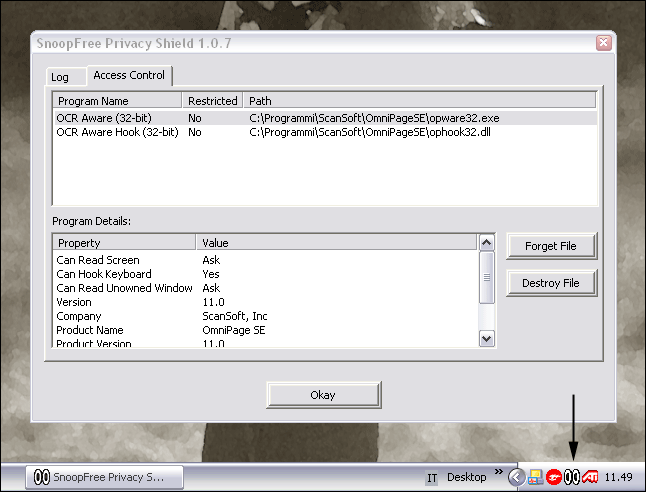Select the OCR Aware Hook (32-bit) row
This screenshot has height=492, width=646.
pyautogui.click(x=325, y=132)
